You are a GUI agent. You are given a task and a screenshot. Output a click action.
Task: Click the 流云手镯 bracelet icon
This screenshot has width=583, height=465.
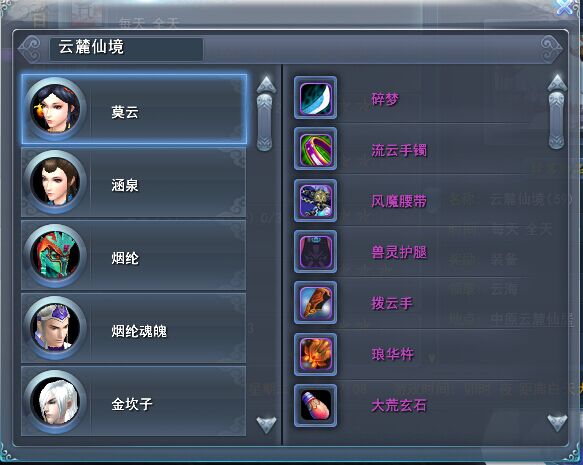point(315,149)
